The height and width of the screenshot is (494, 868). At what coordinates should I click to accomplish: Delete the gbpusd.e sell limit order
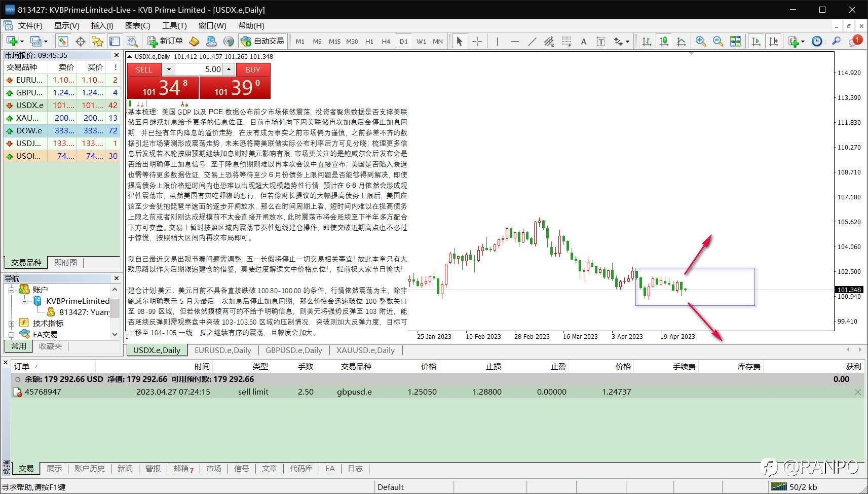coord(857,392)
